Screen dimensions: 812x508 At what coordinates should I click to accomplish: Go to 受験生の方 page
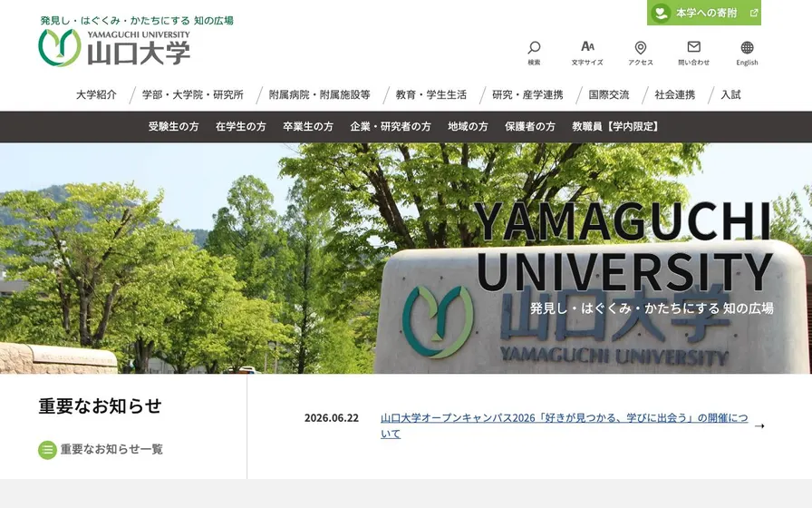click(173, 126)
